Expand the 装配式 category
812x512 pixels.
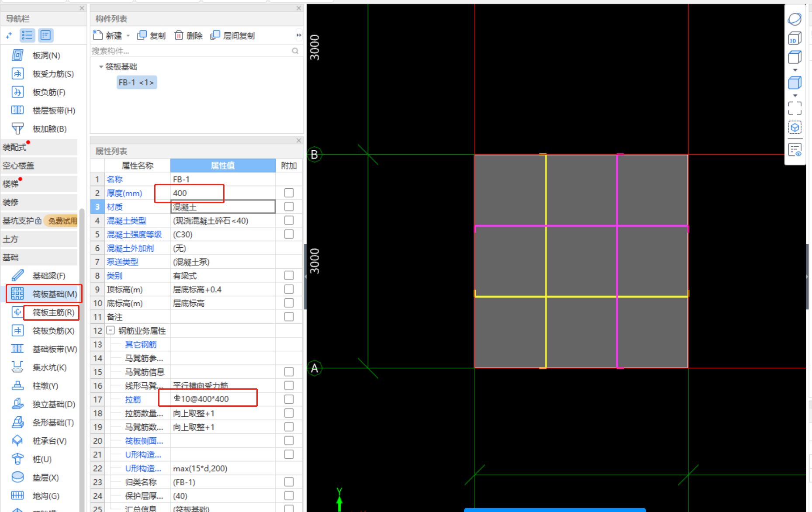point(38,147)
